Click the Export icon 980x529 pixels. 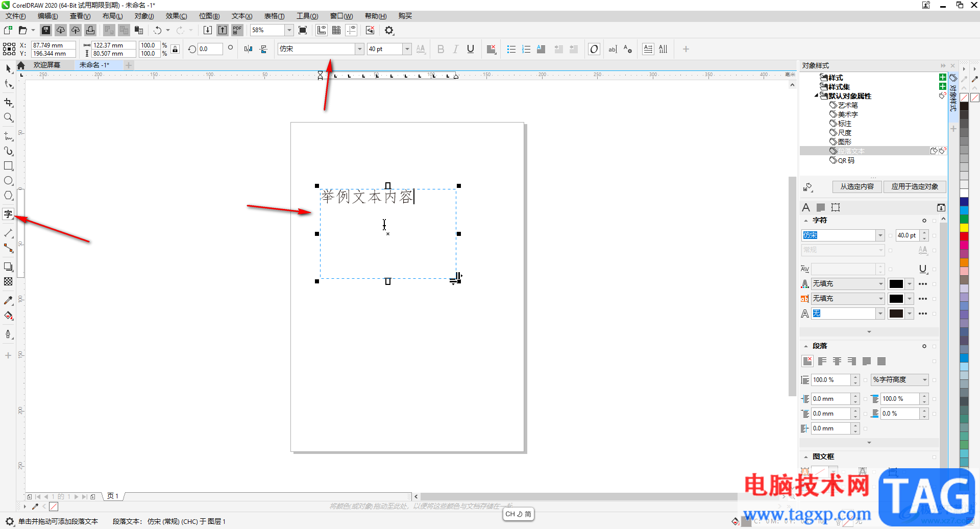[223, 30]
